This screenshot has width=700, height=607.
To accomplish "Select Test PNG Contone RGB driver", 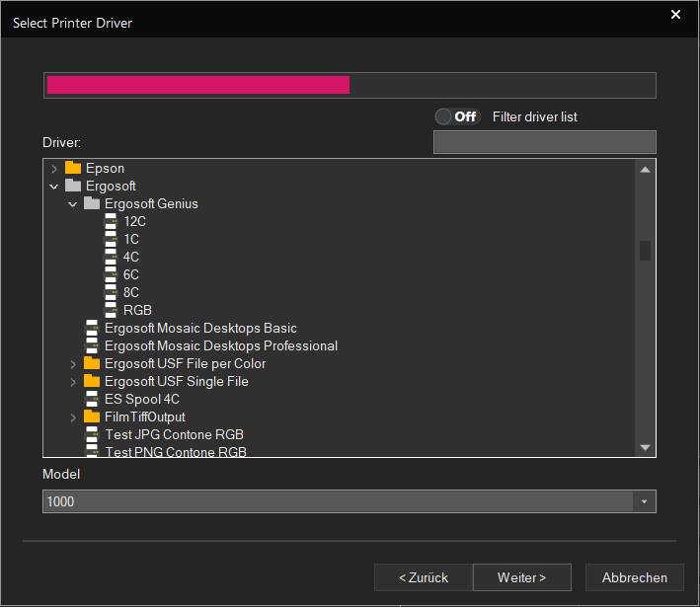I will click(176, 451).
